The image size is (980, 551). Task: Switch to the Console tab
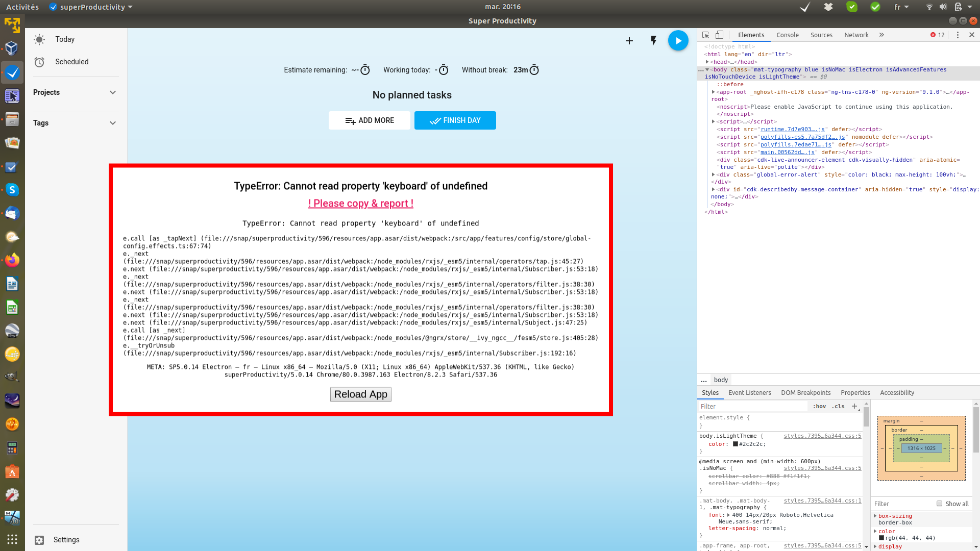788,35
